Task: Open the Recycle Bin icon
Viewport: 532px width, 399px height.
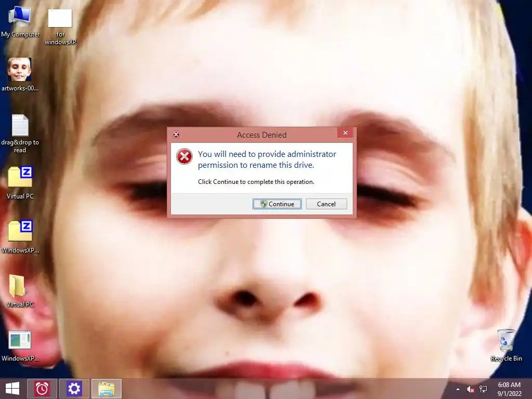Action: (506, 340)
